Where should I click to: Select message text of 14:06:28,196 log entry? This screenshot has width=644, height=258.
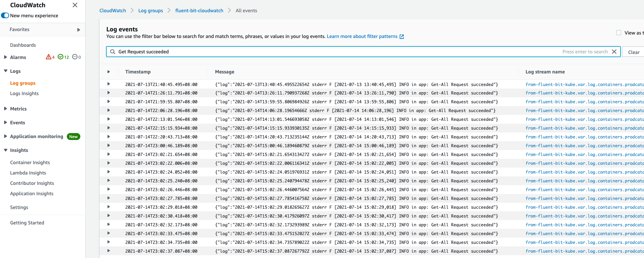(355, 111)
